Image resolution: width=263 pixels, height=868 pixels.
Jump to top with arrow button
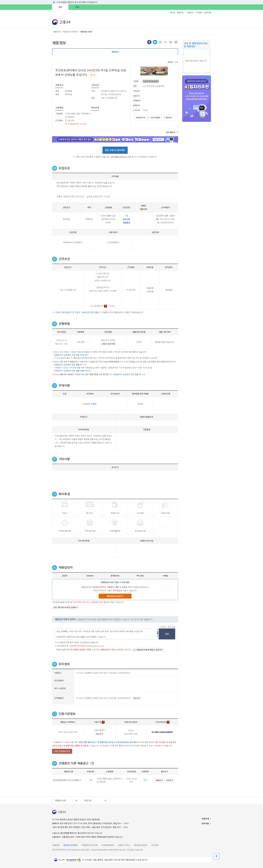coord(217,856)
